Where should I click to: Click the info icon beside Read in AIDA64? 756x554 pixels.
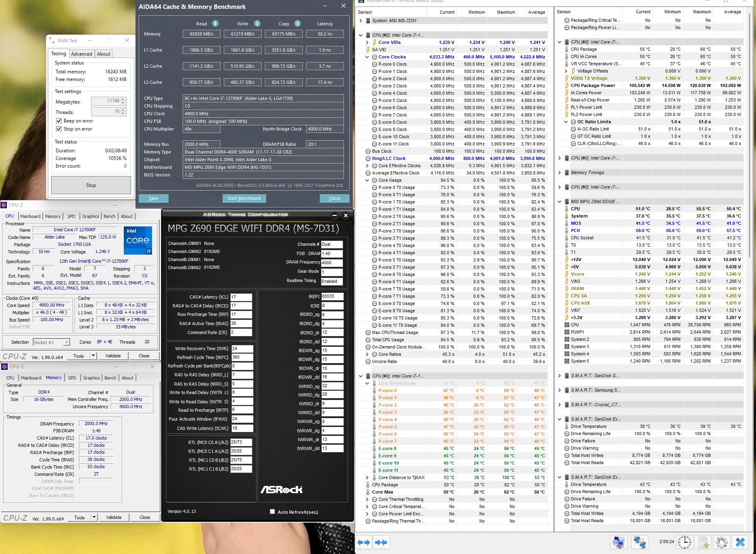tap(215, 23)
